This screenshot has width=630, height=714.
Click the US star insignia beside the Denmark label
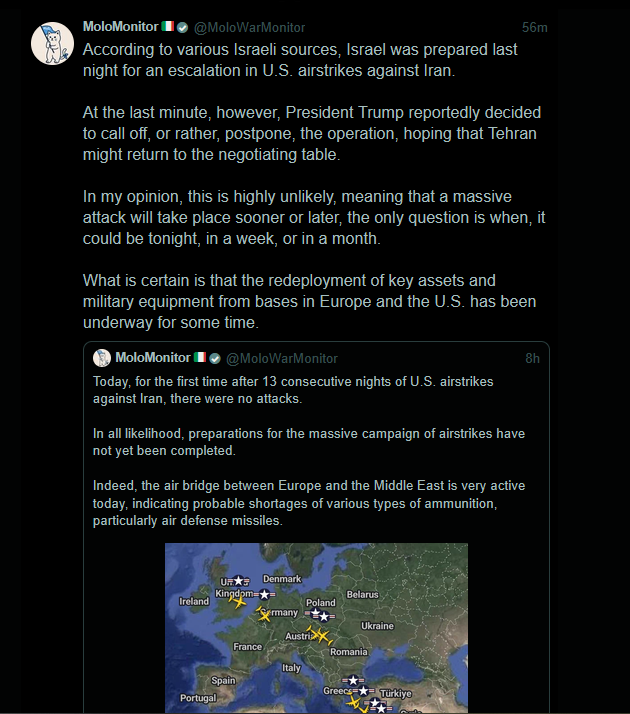point(265,595)
